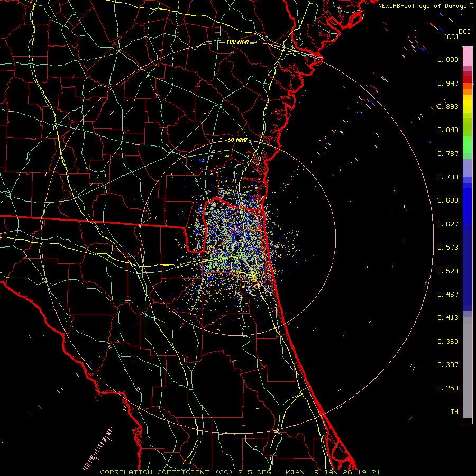Pick the olive-green swatch beside 0.840

467,126
